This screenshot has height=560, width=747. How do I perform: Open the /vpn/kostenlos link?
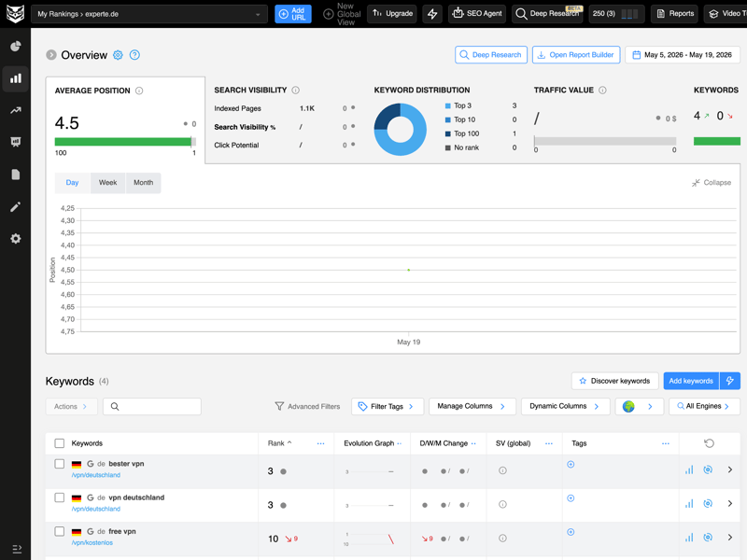pos(92,543)
